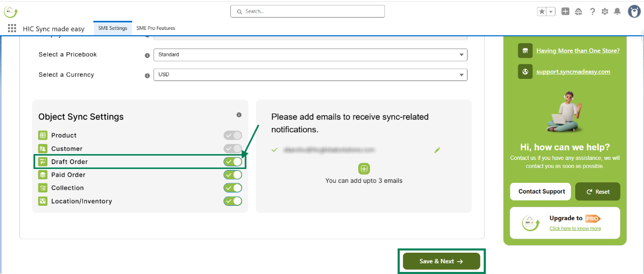This screenshot has height=274, width=644.
Task: Switch off Location/Inventory sync
Action: [233, 201]
